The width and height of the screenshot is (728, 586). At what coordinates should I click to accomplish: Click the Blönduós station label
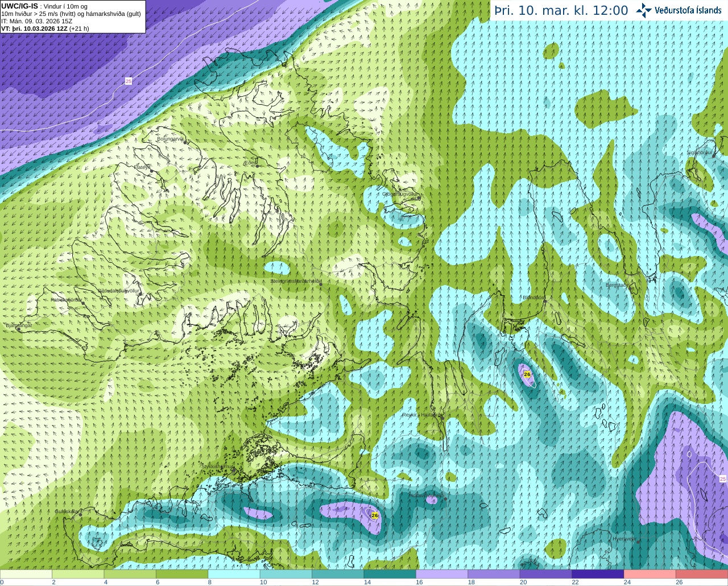(x=533, y=298)
